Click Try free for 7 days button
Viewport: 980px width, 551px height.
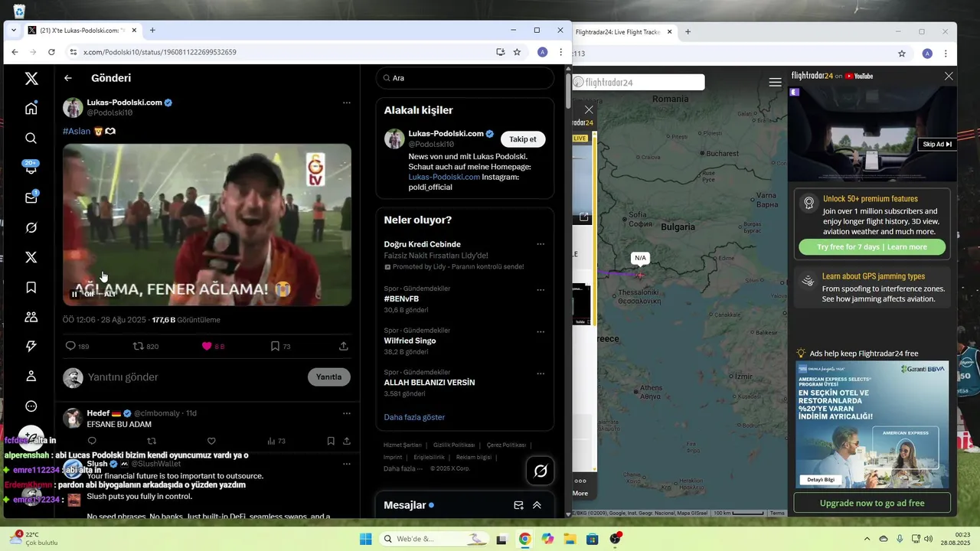coord(872,247)
